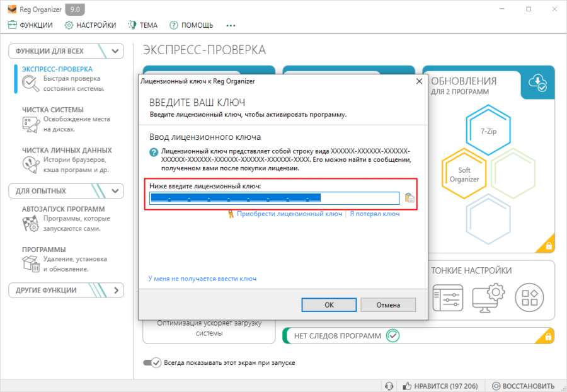Toggle 'Всегда показывать этот экран при запуске'
This screenshot has width=567, height=392.
pyautogui.click(x=152, y=362)
